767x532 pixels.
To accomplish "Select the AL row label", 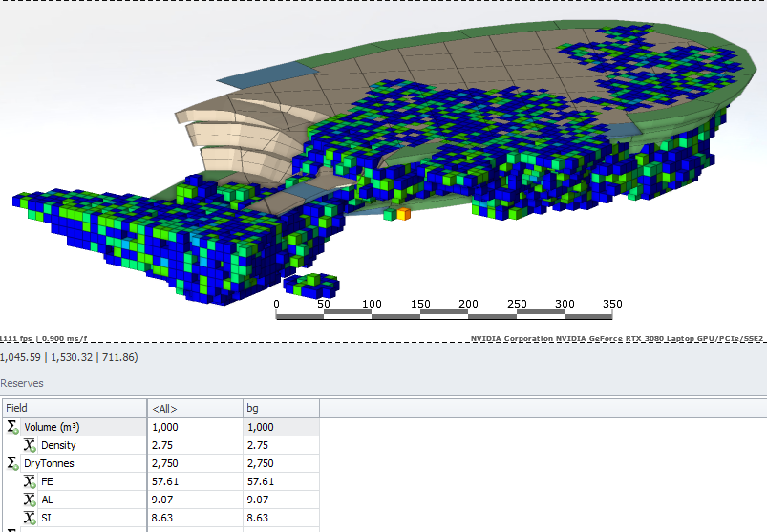I will 47,500.
